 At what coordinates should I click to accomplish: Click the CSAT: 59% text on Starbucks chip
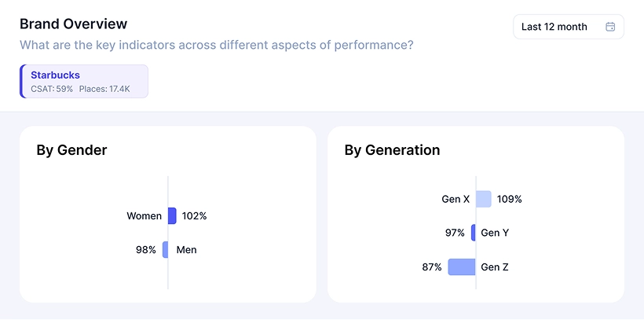(52, 89)
